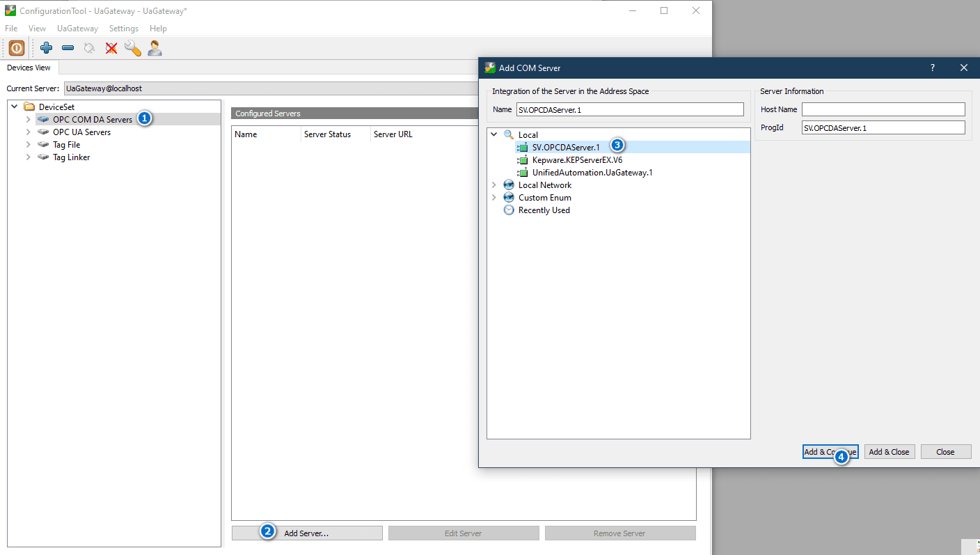Click the Add & Close button

click(890, 452)
